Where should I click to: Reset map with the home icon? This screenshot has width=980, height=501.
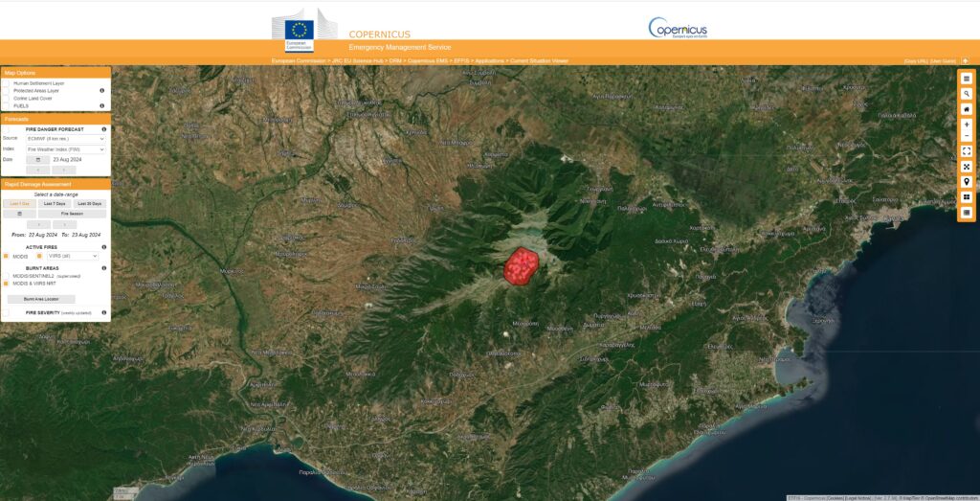[x=966, y=109]
